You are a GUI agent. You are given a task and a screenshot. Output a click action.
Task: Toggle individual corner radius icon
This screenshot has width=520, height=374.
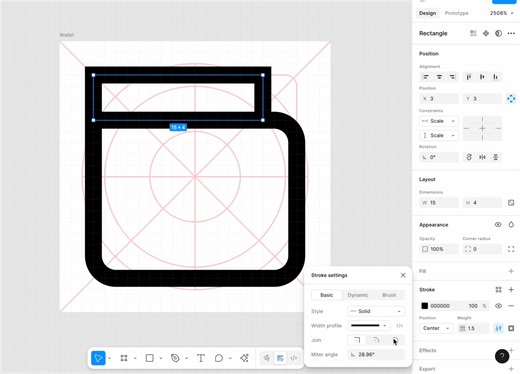pyautogui.click(x=511, y=249)
